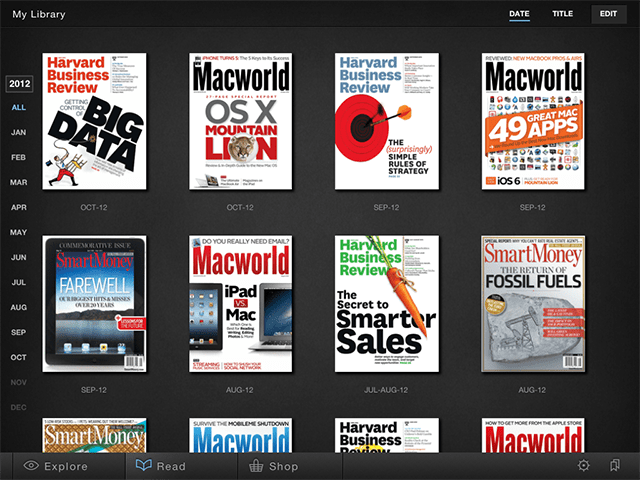This screenshot has height=480, width=640.
Task: Open Macworld OS X Mountain Lion issue
Action: click(240, 121)
